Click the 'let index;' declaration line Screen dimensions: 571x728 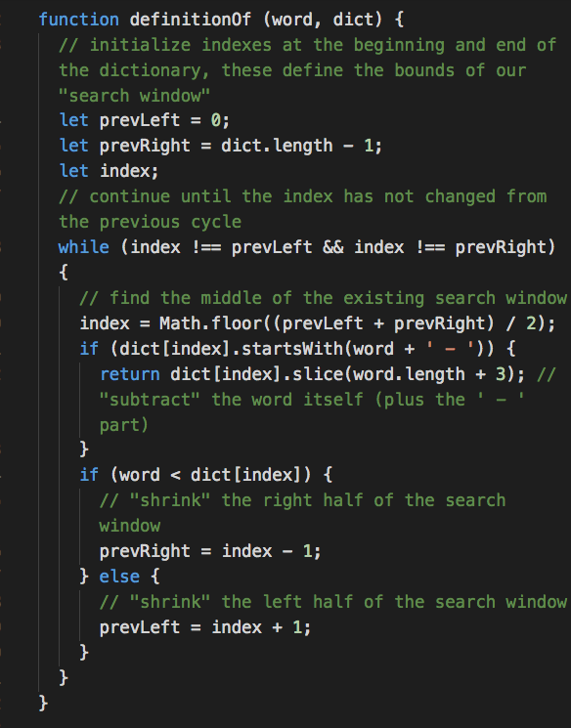[110, 171]
